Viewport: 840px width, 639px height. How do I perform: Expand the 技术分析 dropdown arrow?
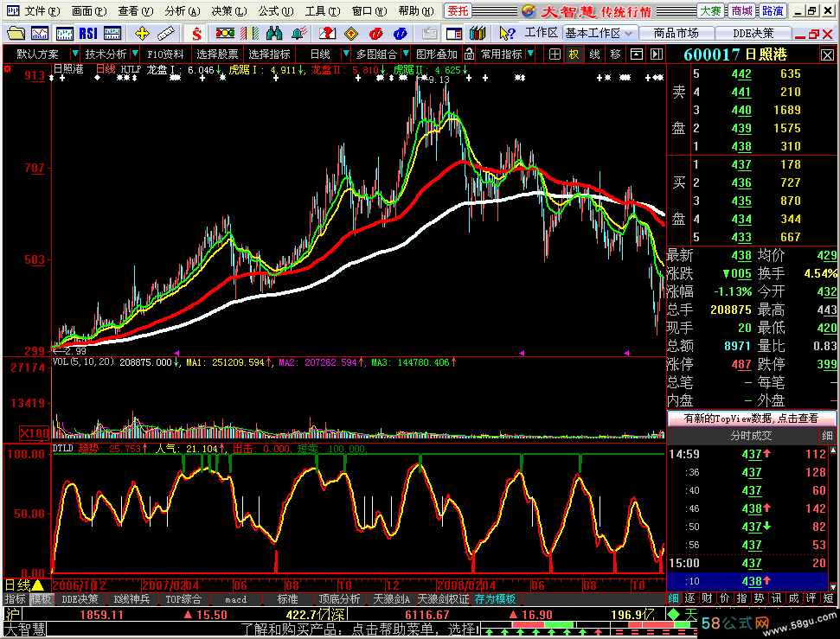[135, 54]
